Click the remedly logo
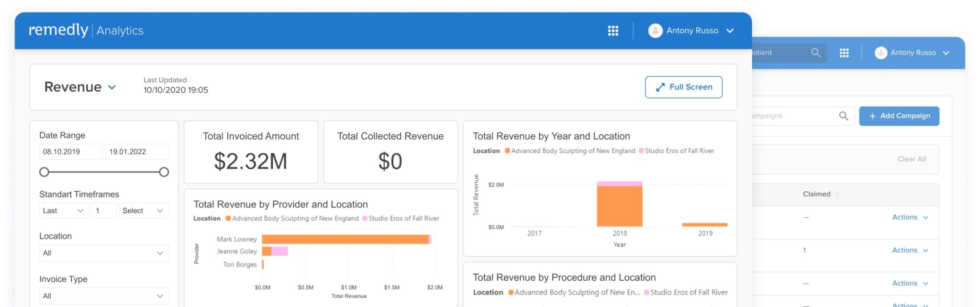The width and height of the screenshot is (980, 307). [58, 30]
